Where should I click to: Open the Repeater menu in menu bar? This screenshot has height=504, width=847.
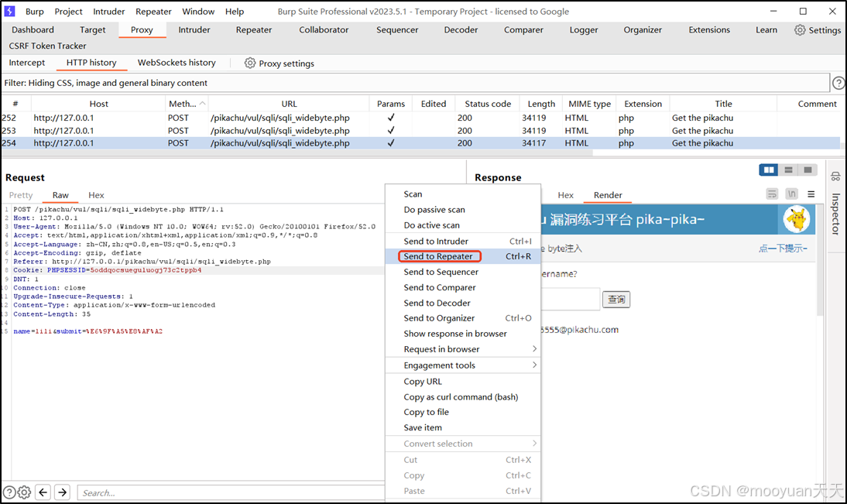tap(153, 12)
